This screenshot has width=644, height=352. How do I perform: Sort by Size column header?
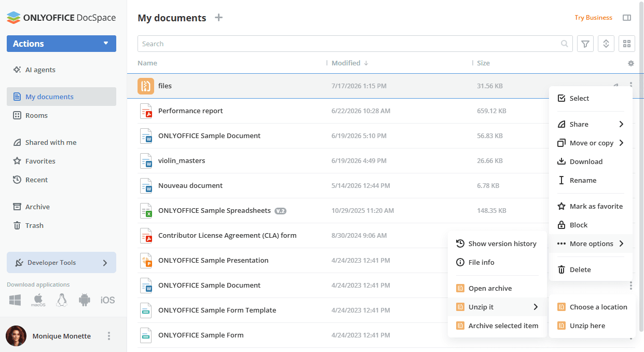pos(483,63)
